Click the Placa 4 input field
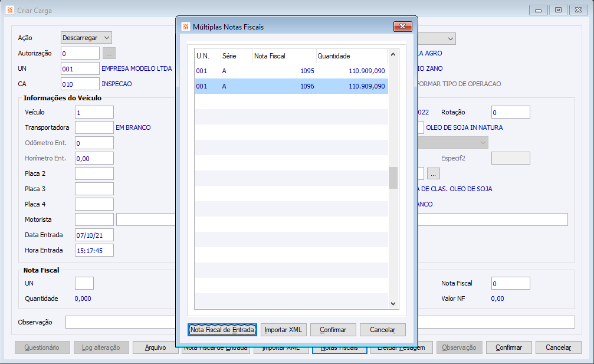Screen dimensions: 594x364 [x=94, y=204]
